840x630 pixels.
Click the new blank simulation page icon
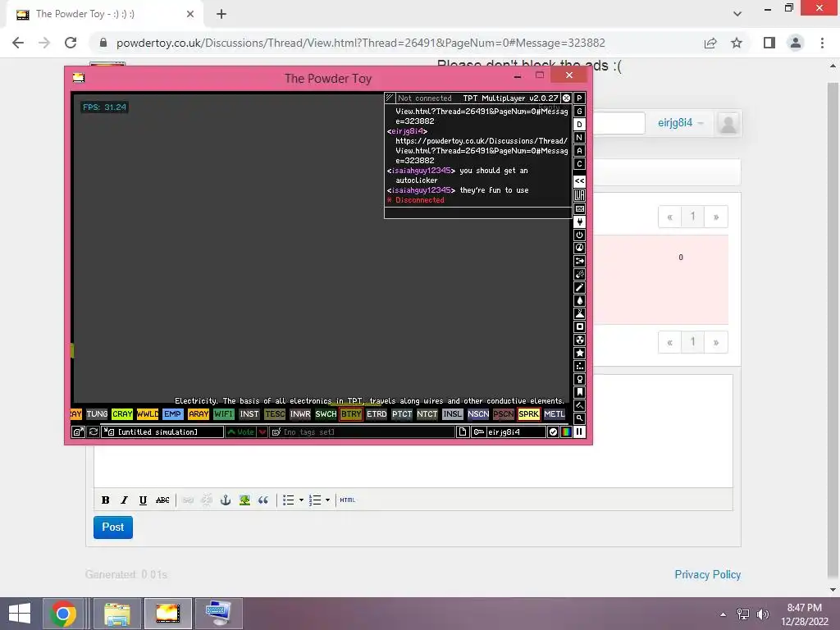pyautogui.click(x=463, y=431)
